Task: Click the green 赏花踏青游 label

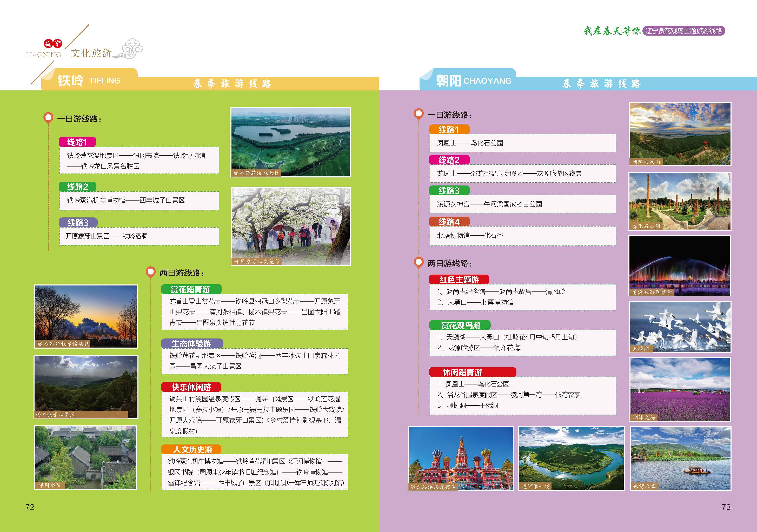Action: coord(191,289)
